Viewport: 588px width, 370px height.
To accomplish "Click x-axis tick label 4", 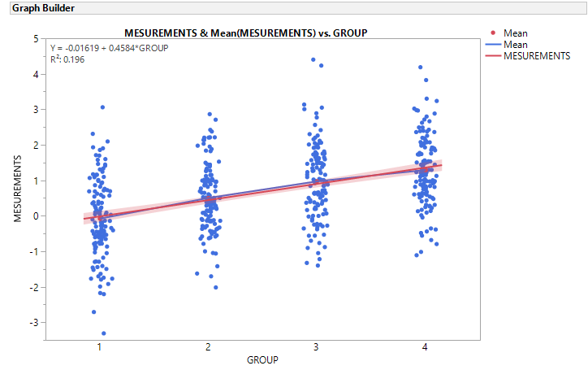I will 425,347.
